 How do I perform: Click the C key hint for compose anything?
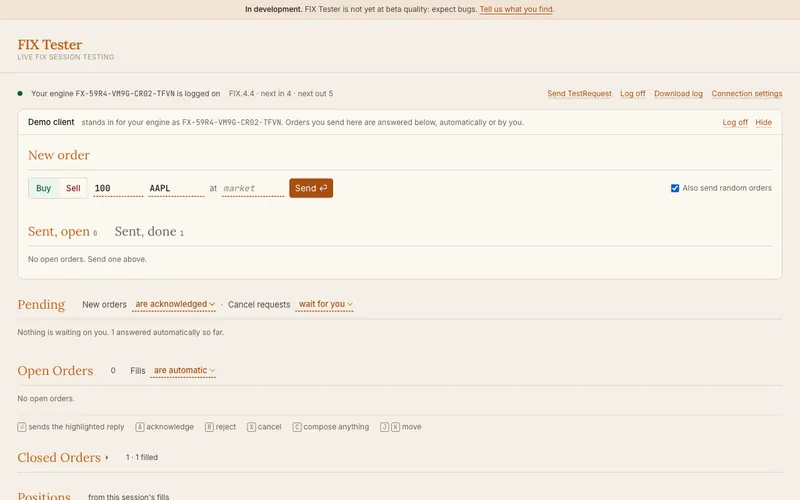coord(297,427)
